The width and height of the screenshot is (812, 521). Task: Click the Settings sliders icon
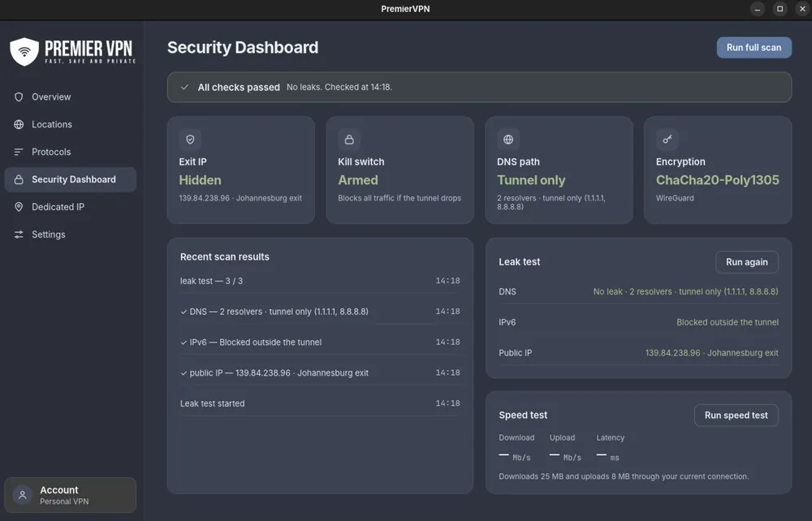(x=19, y=235)
